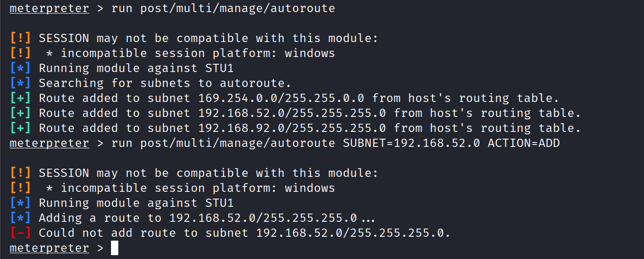Click "from host's routing table." on the 192.168.92.0 line

487,128
